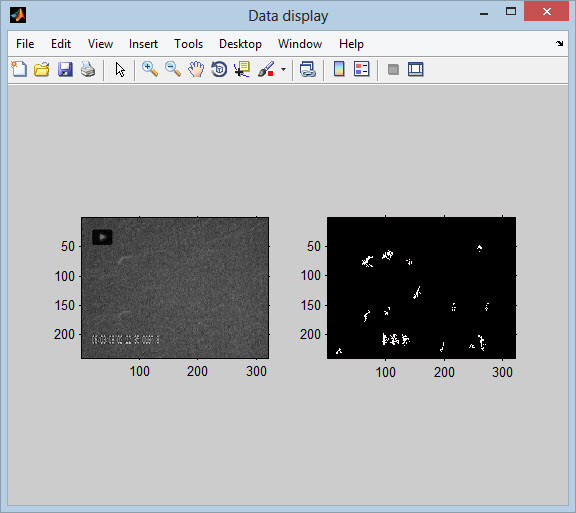Open the Insert menu
The height and width of the screenshot is (513, 576).
pyautogui.click(x=143, y=44)
